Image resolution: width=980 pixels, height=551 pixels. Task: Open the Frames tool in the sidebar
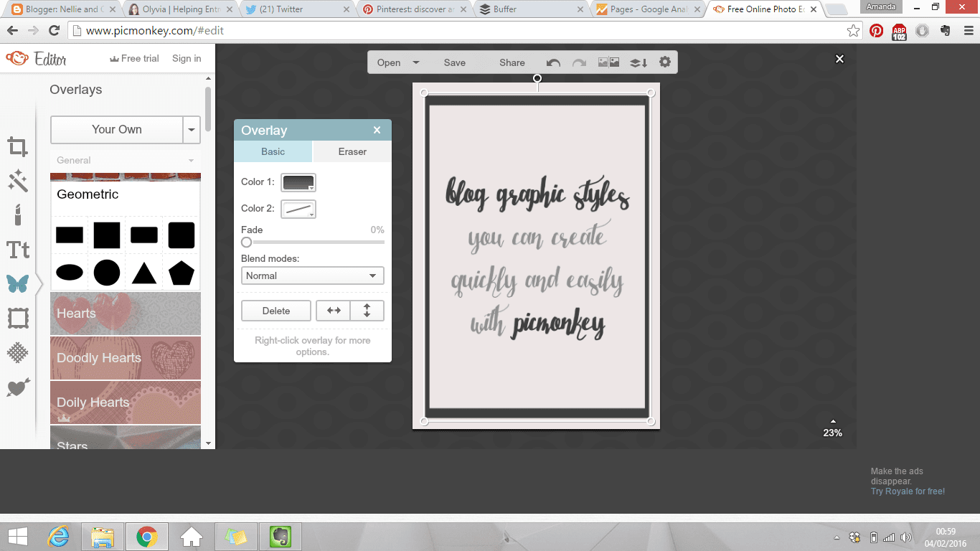pyautogui.click(x=18, y=318)
